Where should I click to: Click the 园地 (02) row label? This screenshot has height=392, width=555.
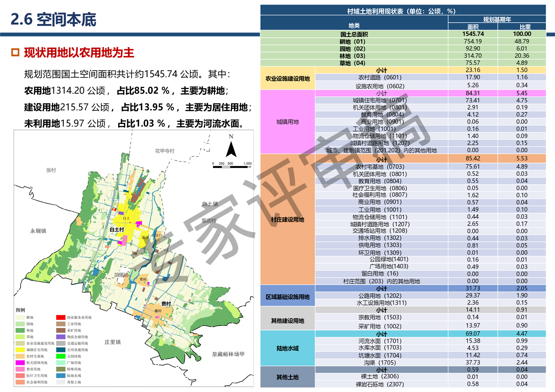(353, 49)
